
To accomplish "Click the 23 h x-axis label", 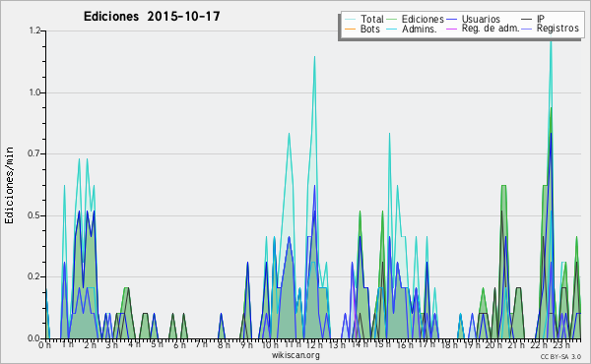I will [561, 345].
